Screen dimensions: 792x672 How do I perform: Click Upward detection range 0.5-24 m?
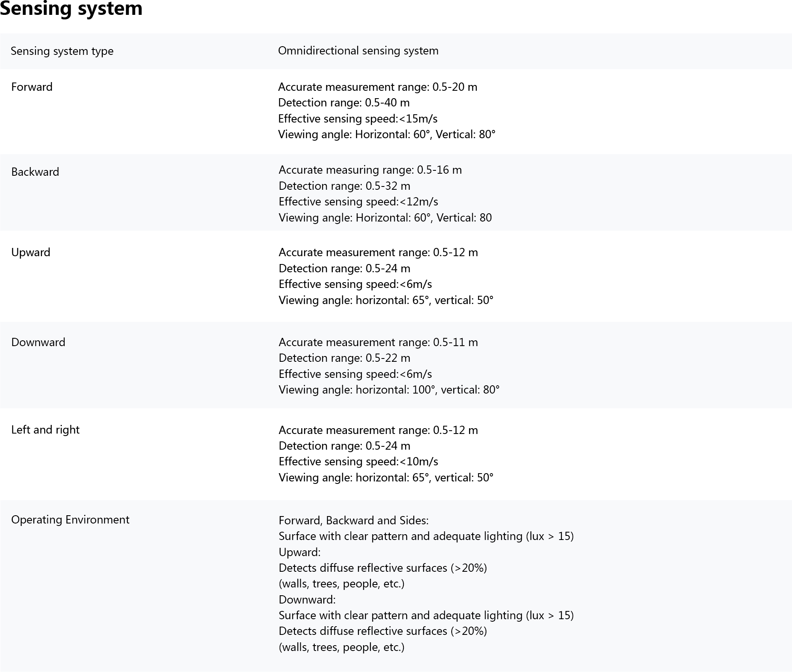click(x=344, y=268)
